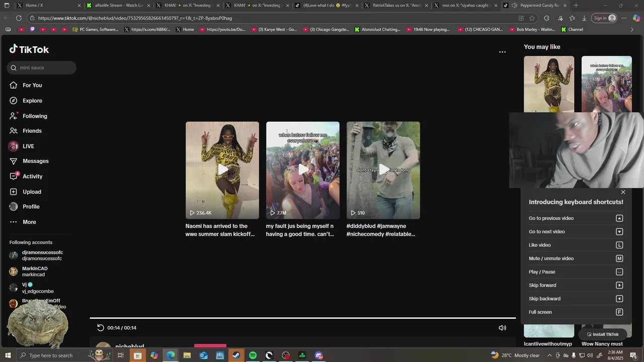Switch to the 'Home / X' browser tab
The image size is (644, 362).
pyautogui.click(x=48, y=6)
